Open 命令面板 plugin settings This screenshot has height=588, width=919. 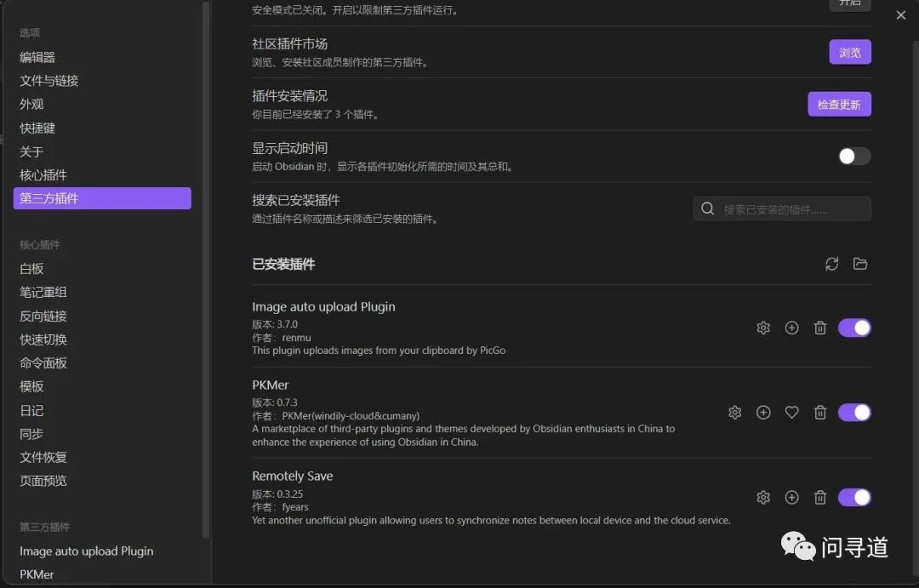(103, 363)
